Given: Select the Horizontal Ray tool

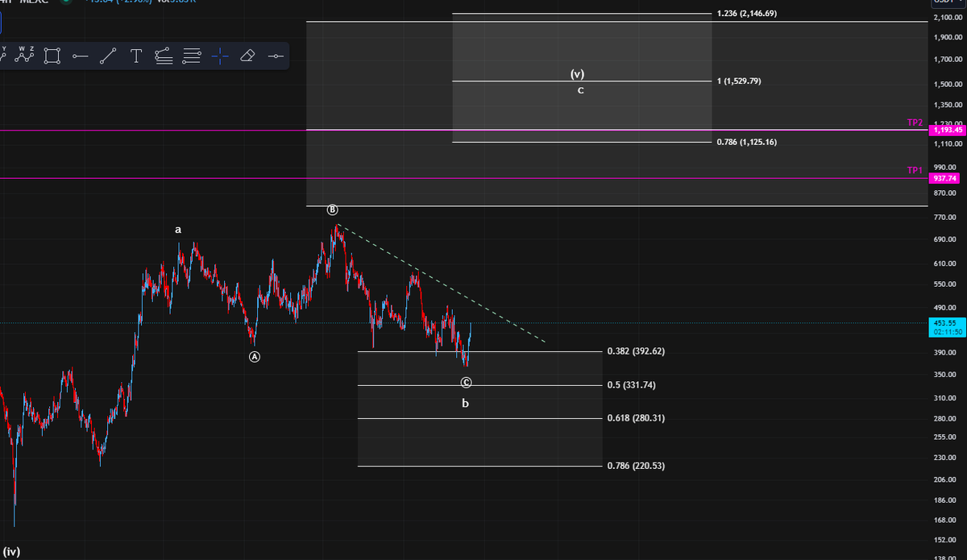Looking at the screenshot, I should coord(80,56).
